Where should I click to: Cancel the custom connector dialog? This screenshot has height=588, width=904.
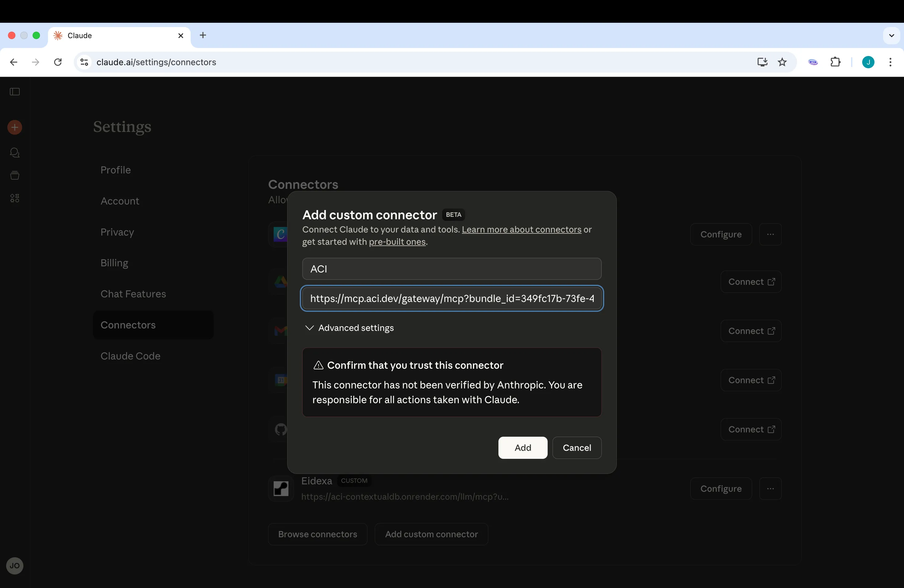[x=577, y=447]
